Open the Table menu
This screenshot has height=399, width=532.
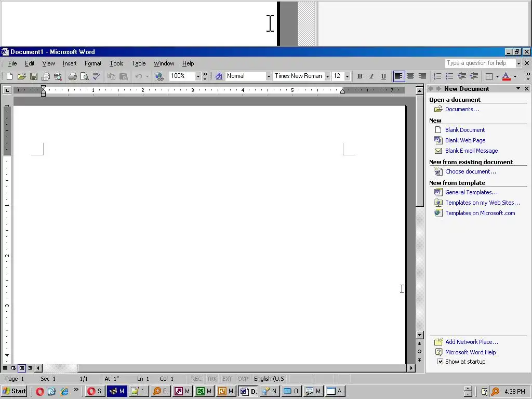point(138,63)
